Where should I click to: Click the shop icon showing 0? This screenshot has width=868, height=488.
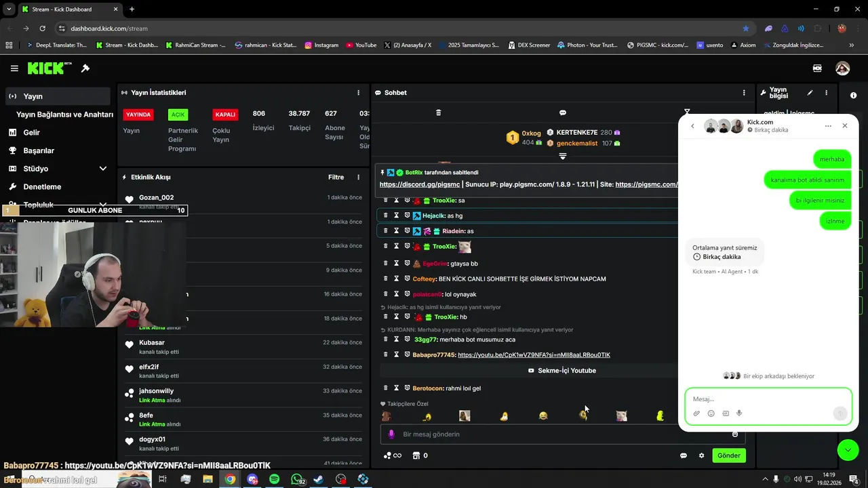click(x=420, y=455)
